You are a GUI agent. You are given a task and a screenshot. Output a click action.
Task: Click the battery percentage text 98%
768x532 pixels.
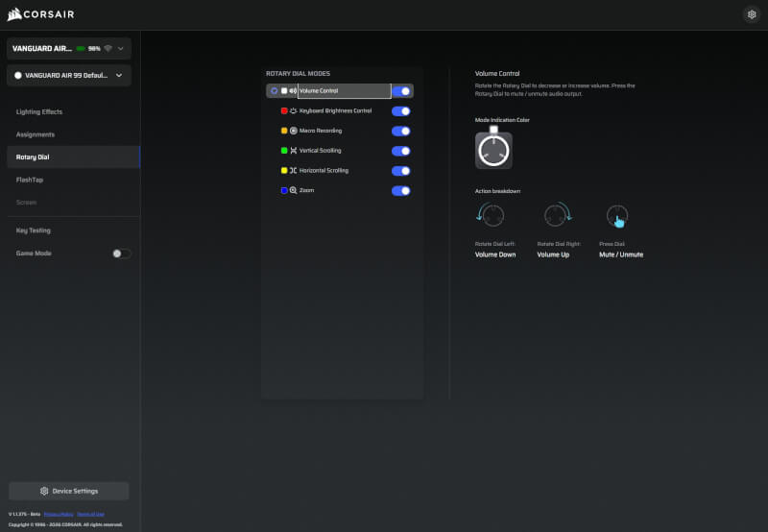point(94,49)
